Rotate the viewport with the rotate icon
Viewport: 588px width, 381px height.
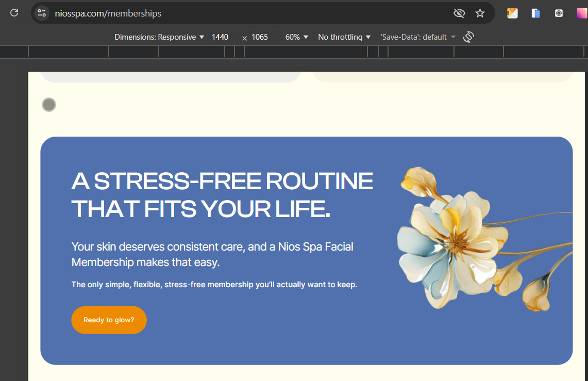pyautogui.click(x=468, y=37)
